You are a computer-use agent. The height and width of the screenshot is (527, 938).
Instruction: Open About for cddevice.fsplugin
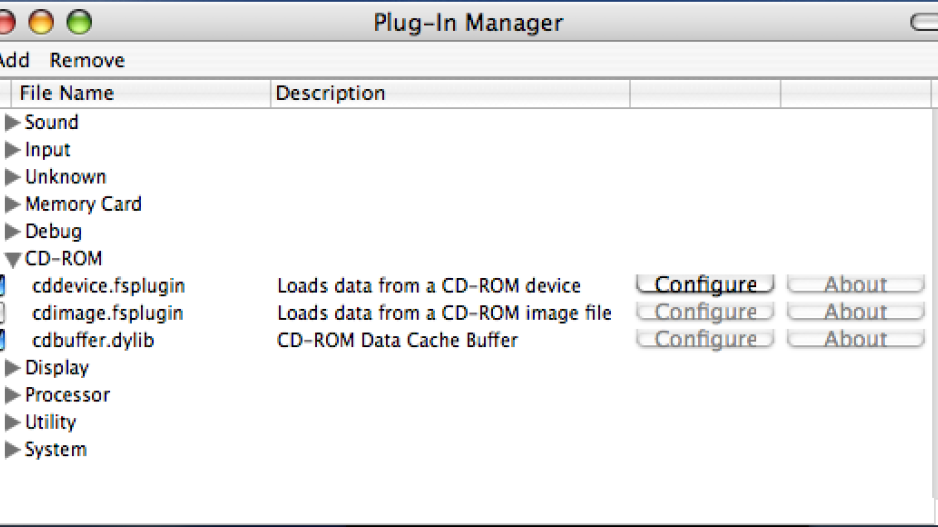pyautogui.click(x=855, y=284)
